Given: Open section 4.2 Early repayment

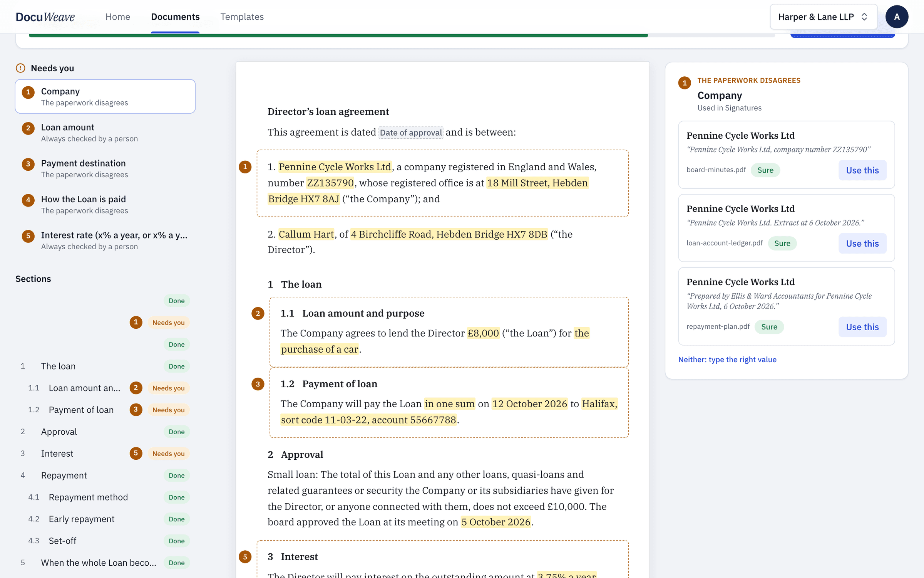Looking at the screenshot, I should (x=105, y=519).
